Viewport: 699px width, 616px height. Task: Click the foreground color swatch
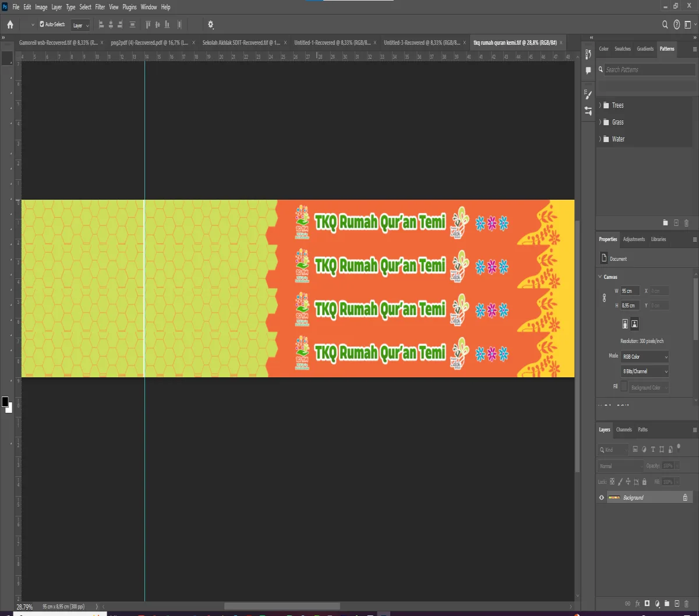(5, 402)
